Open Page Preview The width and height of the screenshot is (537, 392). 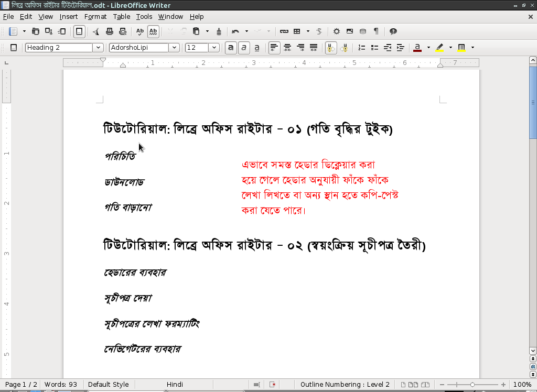click(123, 31)
